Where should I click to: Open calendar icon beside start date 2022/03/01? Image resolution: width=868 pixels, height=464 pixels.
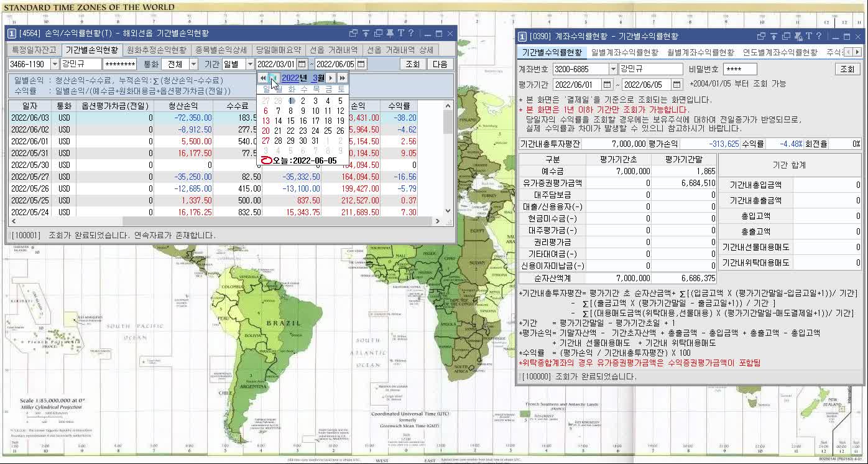point(302,64)
